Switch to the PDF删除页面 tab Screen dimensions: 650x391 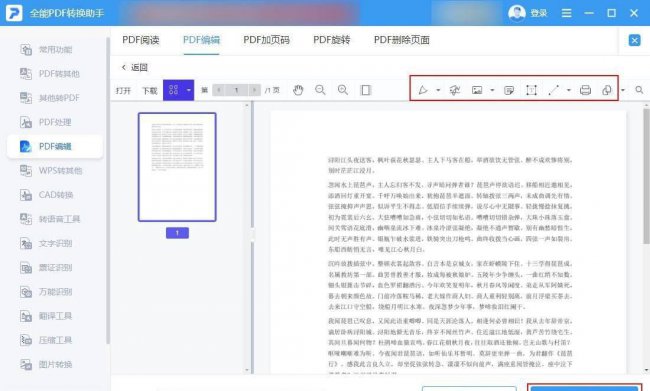click(x=402, y=40)
